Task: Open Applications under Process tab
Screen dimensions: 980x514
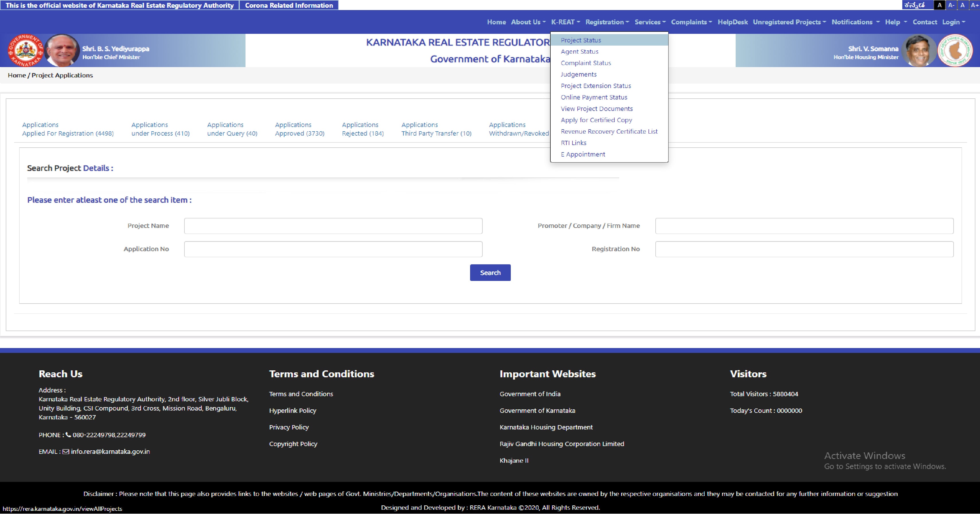Action: pyautogui.click(x=160, y=129)
